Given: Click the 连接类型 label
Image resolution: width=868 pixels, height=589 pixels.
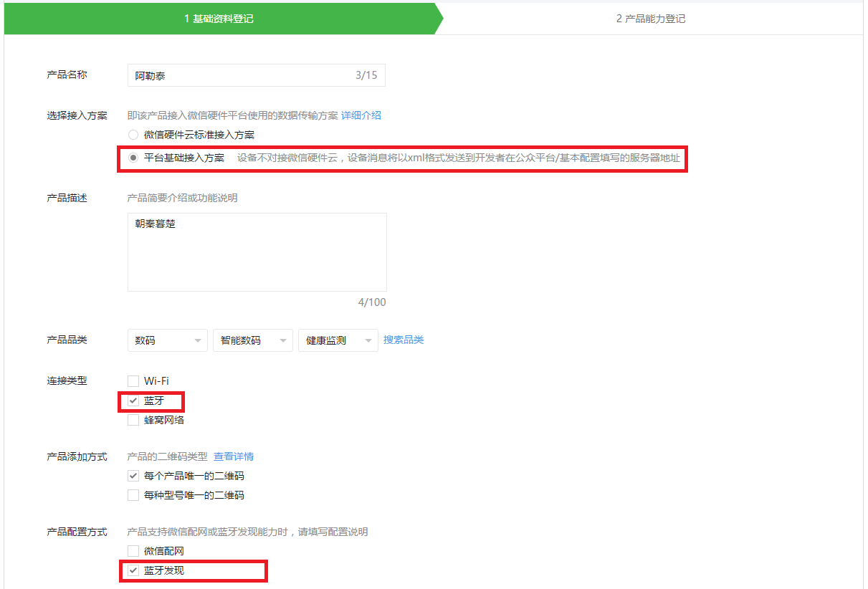Looking at the screenshot, I should [67, 380].
